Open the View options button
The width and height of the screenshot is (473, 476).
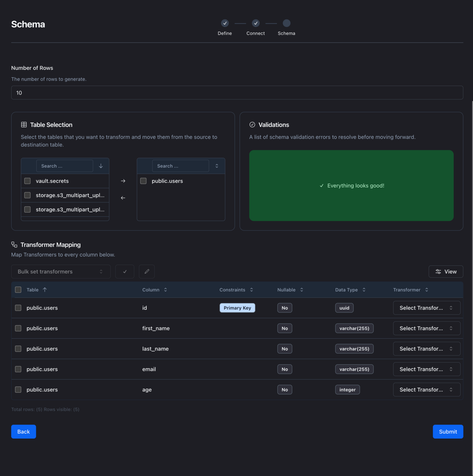click(x=446, y=272)
